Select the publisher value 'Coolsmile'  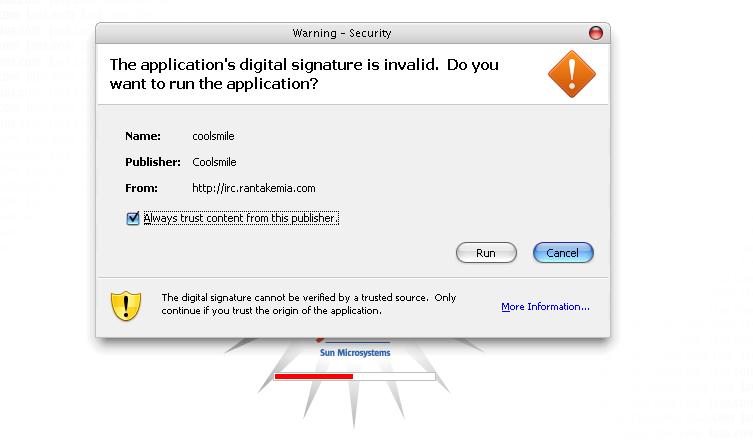pyautogui.click(x=214, y=162)
